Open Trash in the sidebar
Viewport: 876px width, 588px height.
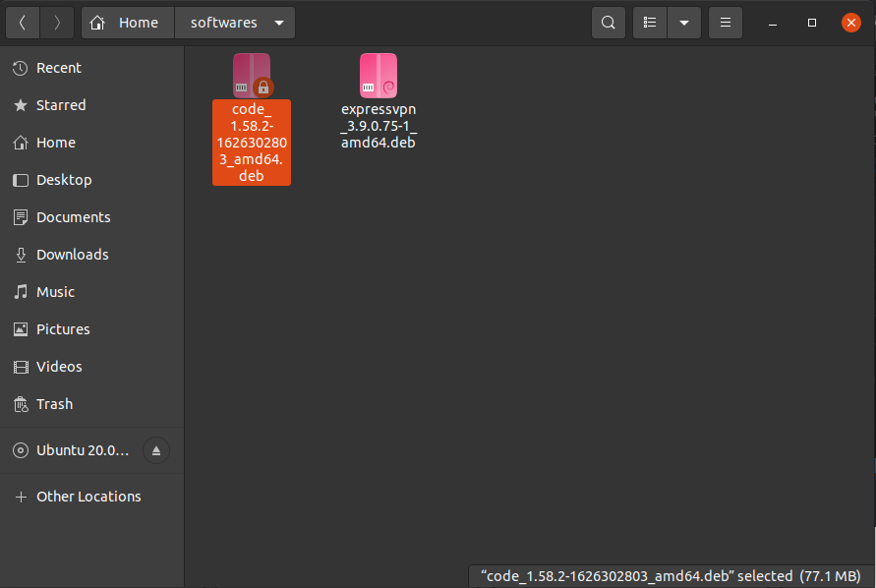[x=92, y=404]
